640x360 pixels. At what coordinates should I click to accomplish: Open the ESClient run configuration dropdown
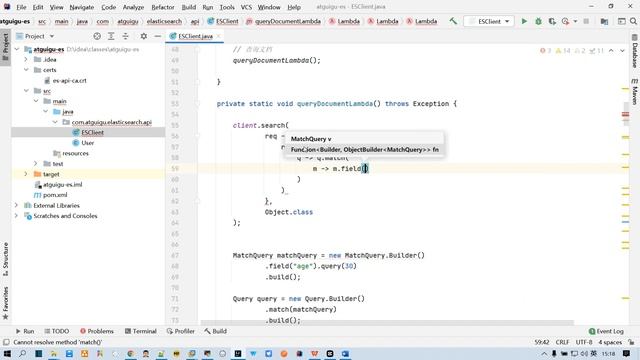[489, 21]
